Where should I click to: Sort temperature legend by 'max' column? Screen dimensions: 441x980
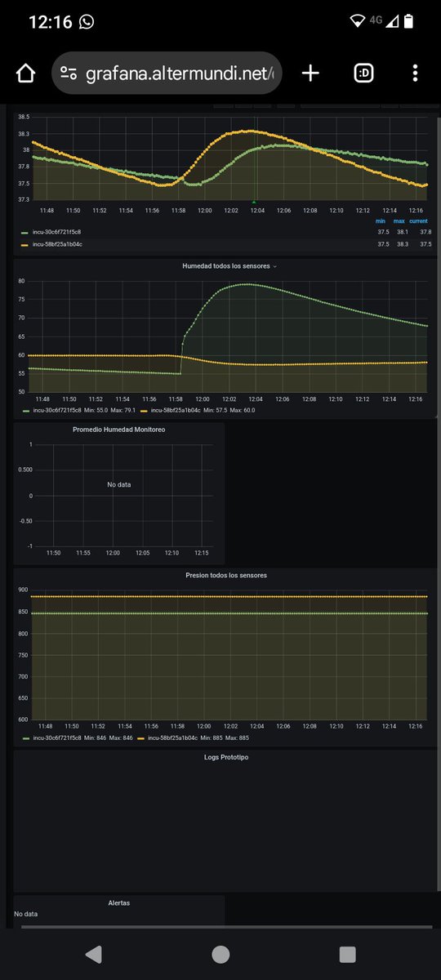click(399, 221)
